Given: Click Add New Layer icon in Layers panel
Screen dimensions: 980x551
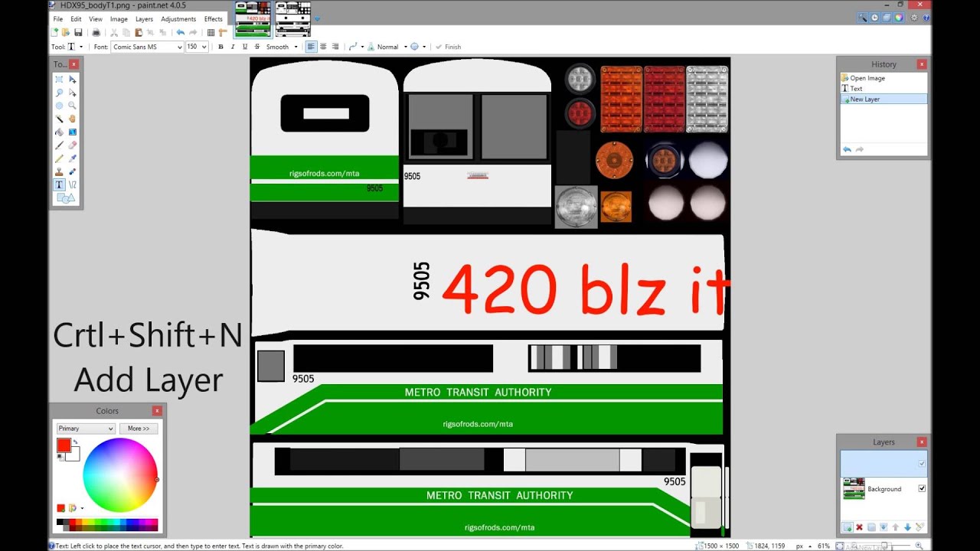Looking at the screenshot, I should pyautogui.click(x=848, y=527).
